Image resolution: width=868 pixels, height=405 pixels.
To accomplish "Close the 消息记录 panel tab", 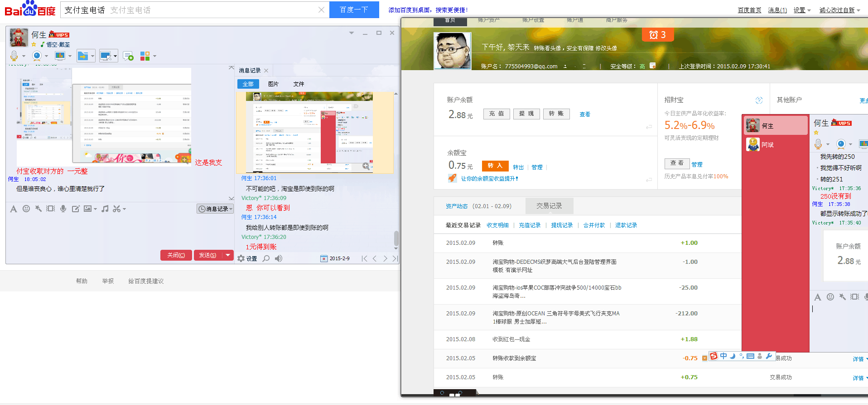I will tap(266, 71).
